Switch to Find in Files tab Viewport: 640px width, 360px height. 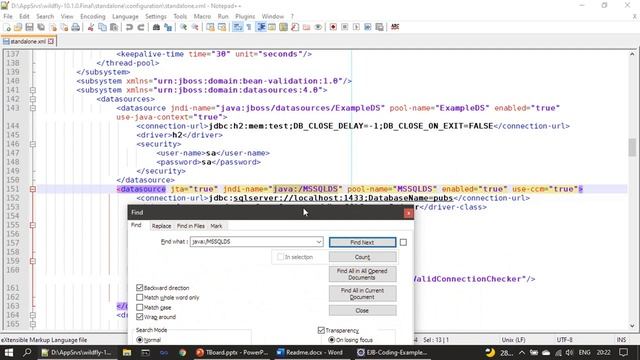(x=191, y=226)
